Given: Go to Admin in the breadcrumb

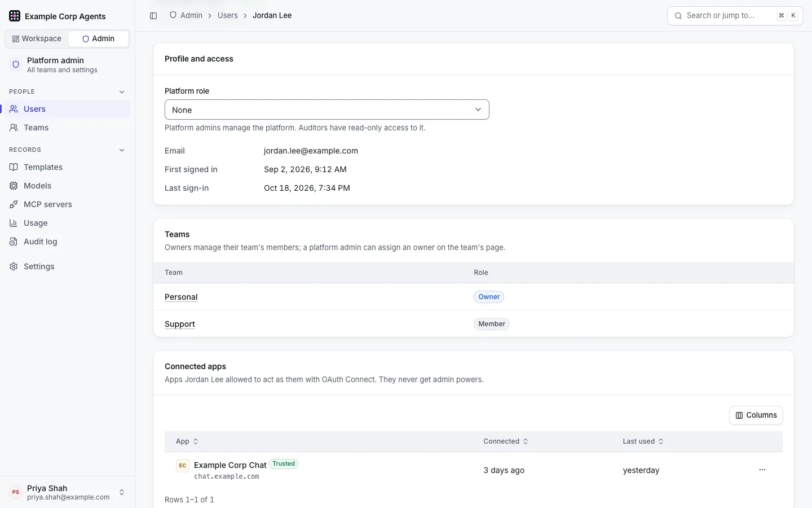Looking at the screenshot, I should [x=191, y=15].
